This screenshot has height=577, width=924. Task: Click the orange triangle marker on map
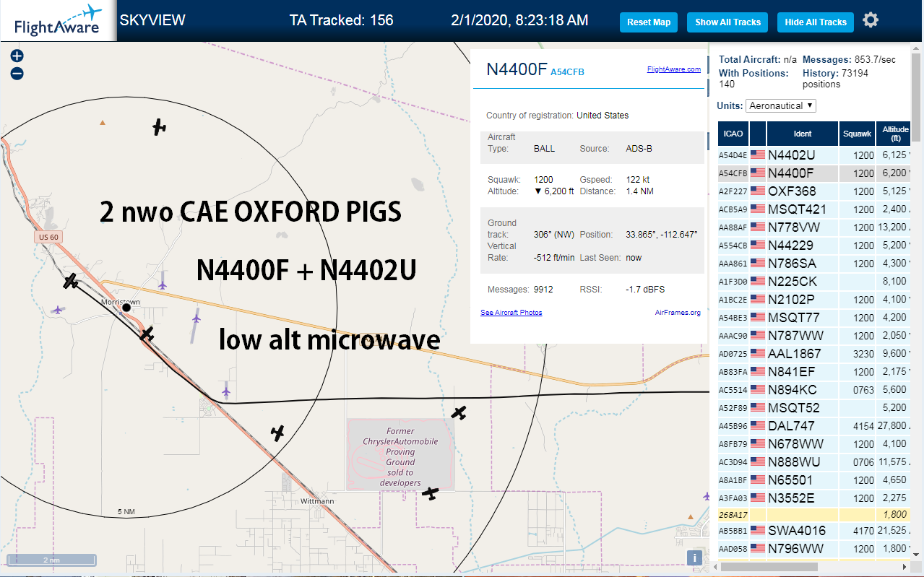coord(103,123)
